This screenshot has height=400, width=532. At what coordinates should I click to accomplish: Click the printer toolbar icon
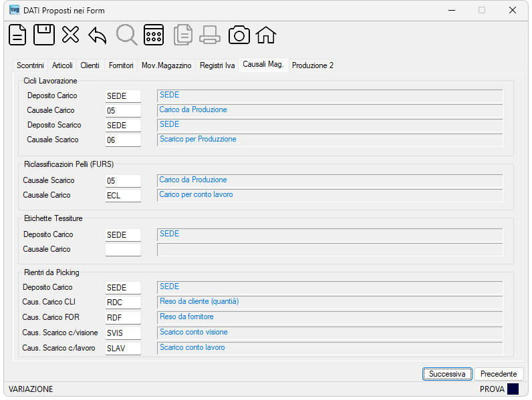point(210,35)
